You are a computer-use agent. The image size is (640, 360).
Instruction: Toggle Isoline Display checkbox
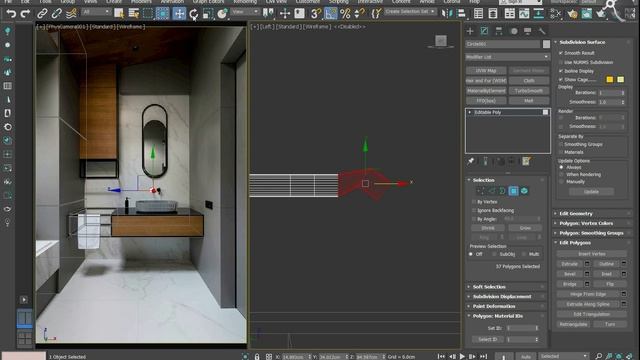[x=561, y=71]
